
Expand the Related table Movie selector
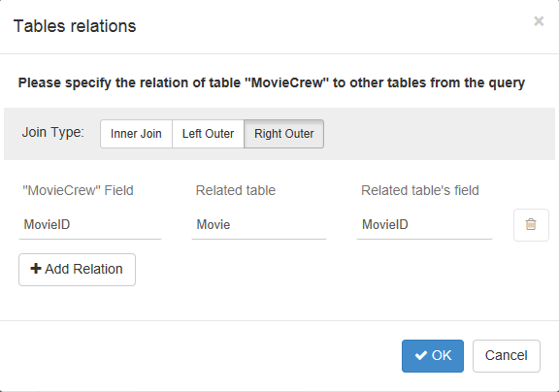click(x=259, y=225)
